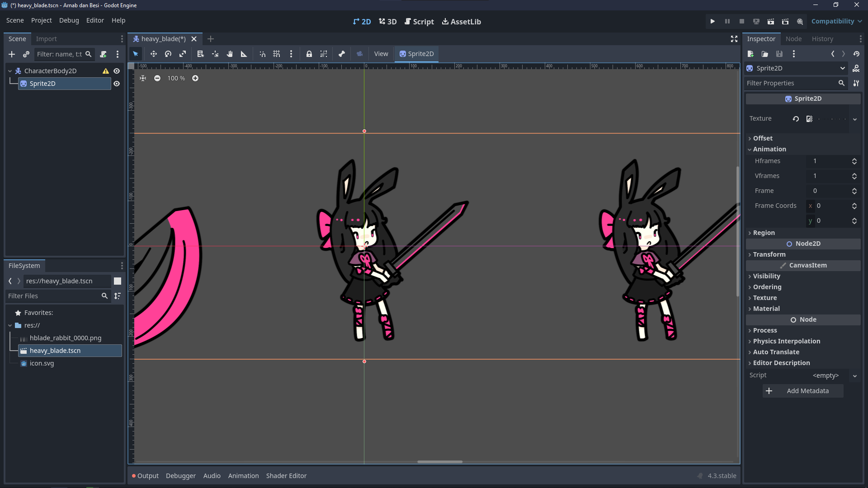
Task: Expand the Region section
Action: tap(803, 233)
